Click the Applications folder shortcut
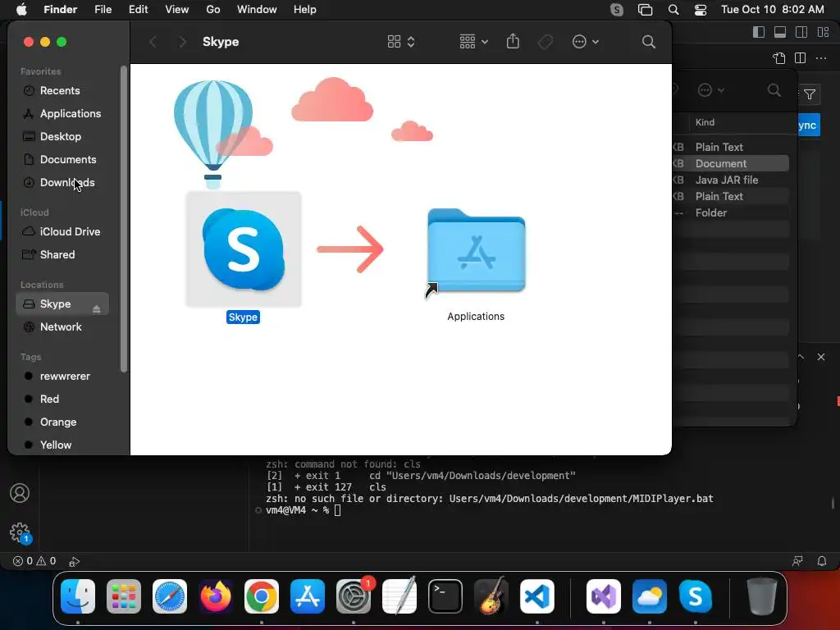The height and width of the screenshot is (630, 840). point(477,251)
